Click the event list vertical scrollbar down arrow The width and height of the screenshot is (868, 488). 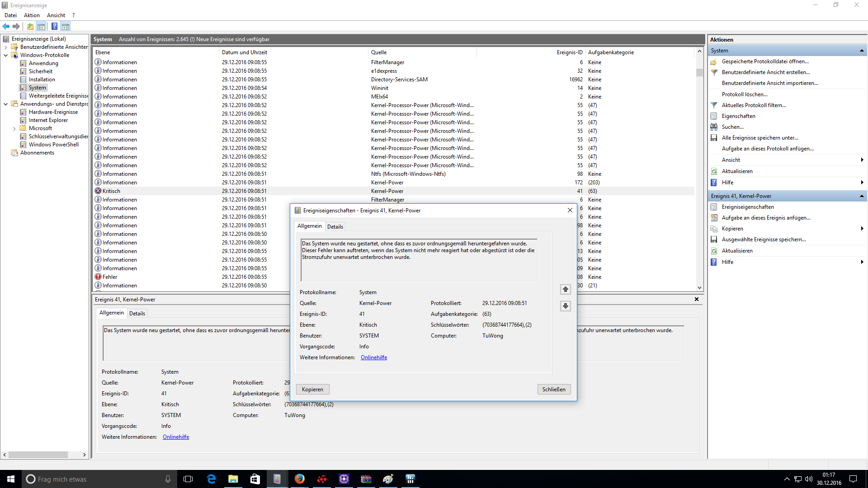(x=699, y=287)
